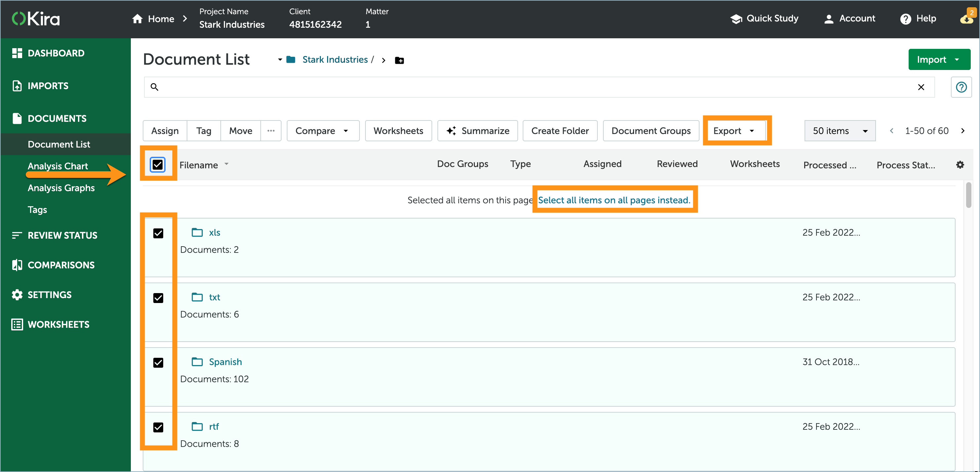The width and height of the screenshot is (980, 472).
Task: Click the search help question icon
Action: [961, 87]
